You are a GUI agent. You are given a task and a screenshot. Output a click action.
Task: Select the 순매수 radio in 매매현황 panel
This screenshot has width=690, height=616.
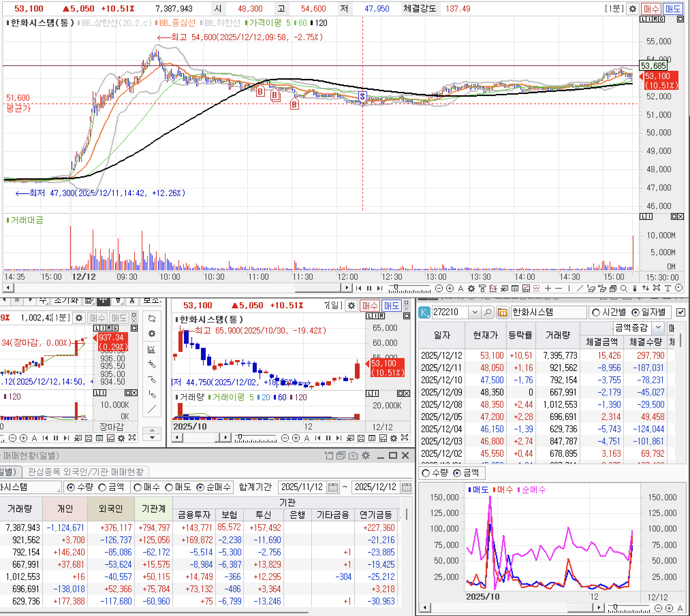click(200, 487)
